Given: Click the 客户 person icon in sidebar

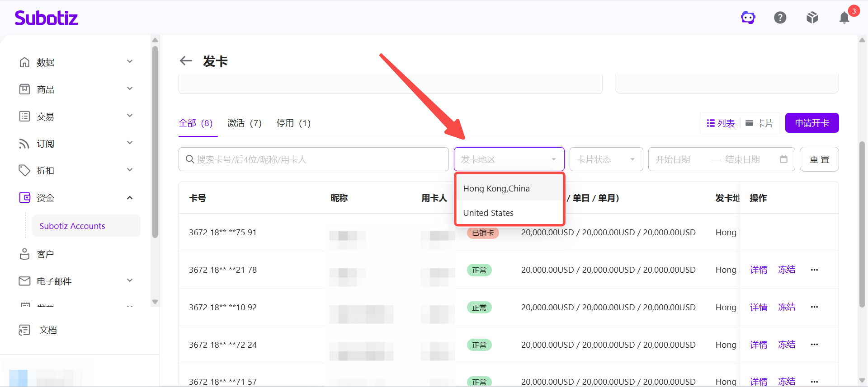Looking at the screenshot, I should 24,254.
